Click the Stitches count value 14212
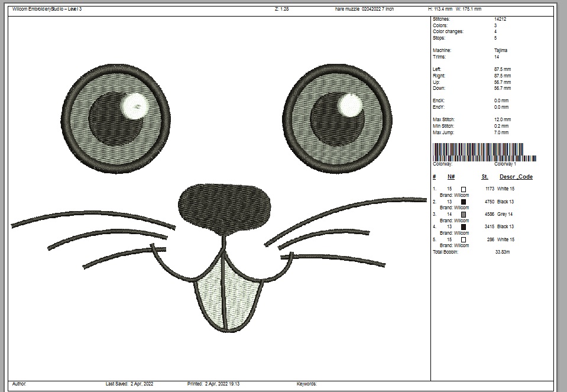The width and height of the screenshot is (567, 392). tap(500, 20)
